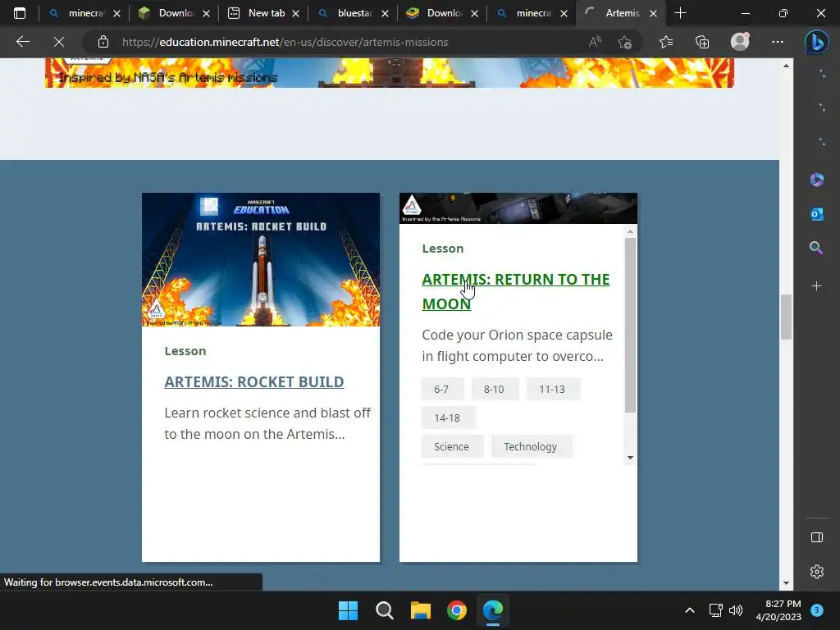Image resolution: width=840 pixels, height=630 pixels.
Task: Open Outlook sidebar icon
Action: tap(816, 214)
